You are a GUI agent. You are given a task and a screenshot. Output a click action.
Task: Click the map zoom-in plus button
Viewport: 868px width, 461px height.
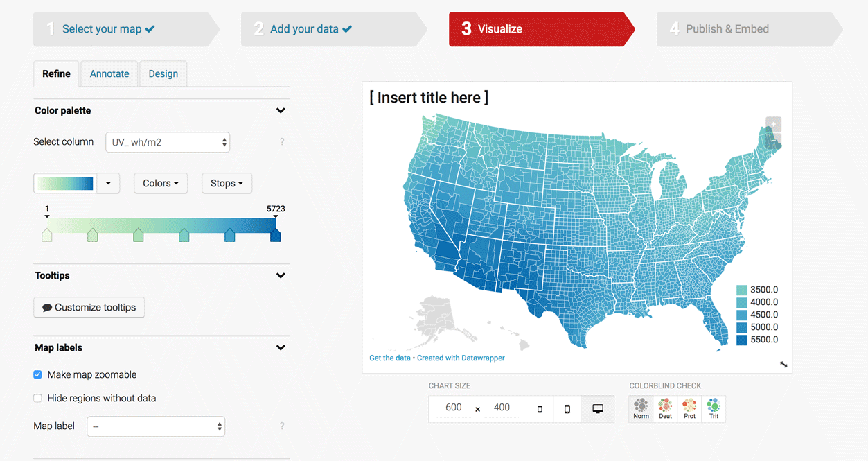774,125
